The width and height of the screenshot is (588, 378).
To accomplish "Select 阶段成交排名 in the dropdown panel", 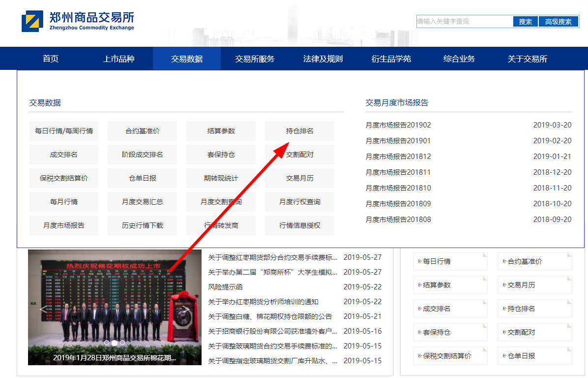I will pos(142,155).
